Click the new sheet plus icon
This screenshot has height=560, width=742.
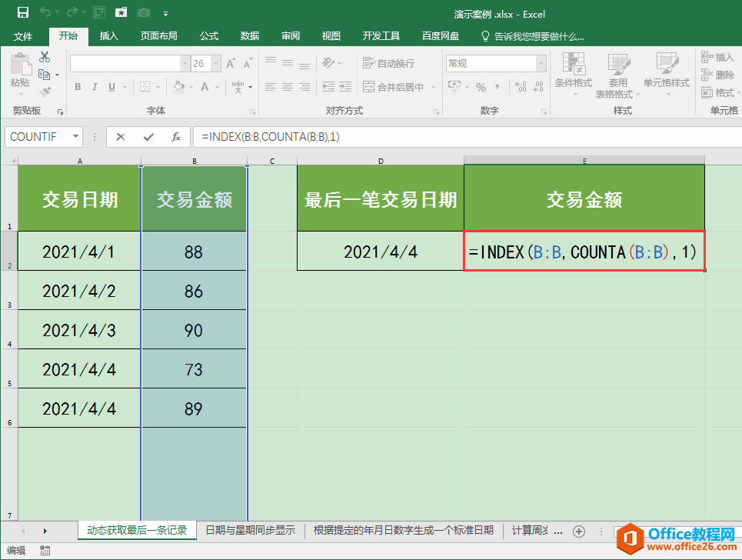pos(579,531)
